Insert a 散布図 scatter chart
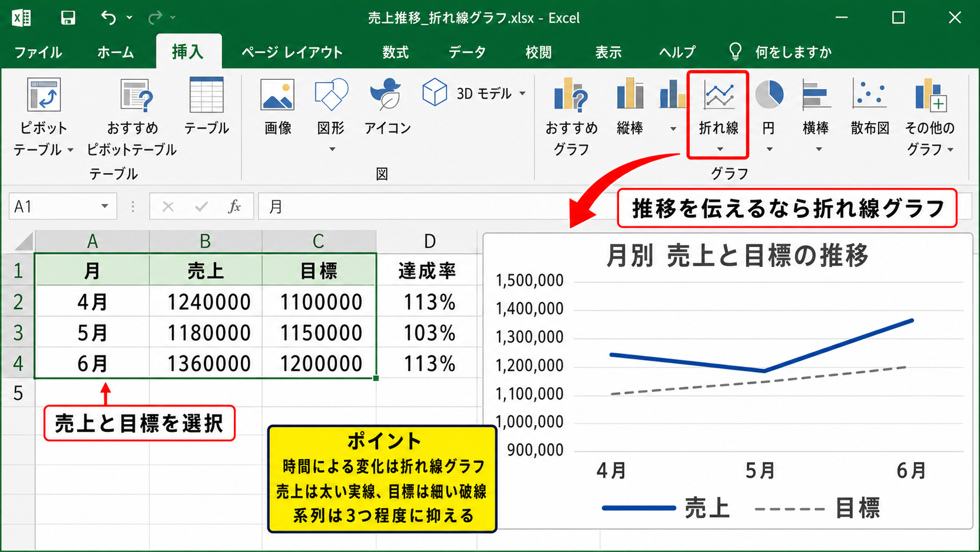 tap(870, 106)
